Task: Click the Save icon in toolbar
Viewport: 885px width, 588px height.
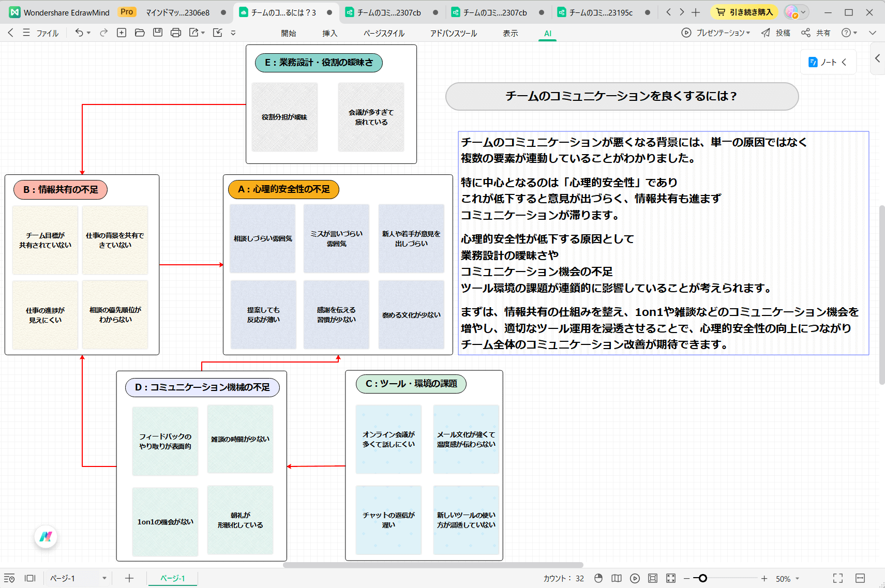Action: click(158, 33)
